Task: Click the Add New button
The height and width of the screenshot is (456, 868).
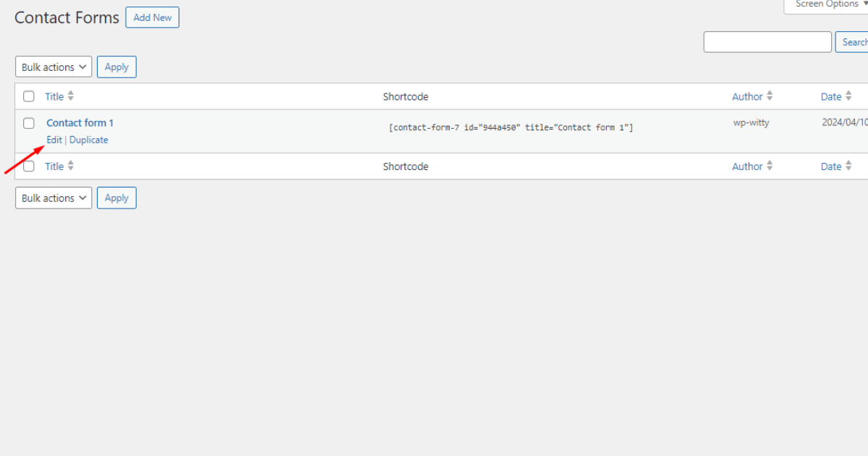Action: click(152, 17)
